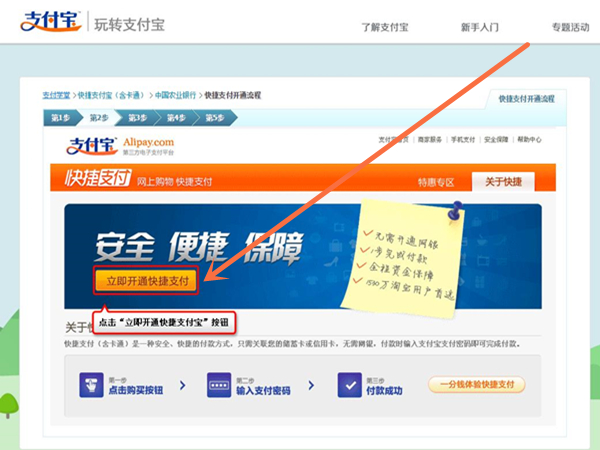The height and width of the screenshot is (450, 600).
Task: Go to step 第2步
Action: coord(99,118)
